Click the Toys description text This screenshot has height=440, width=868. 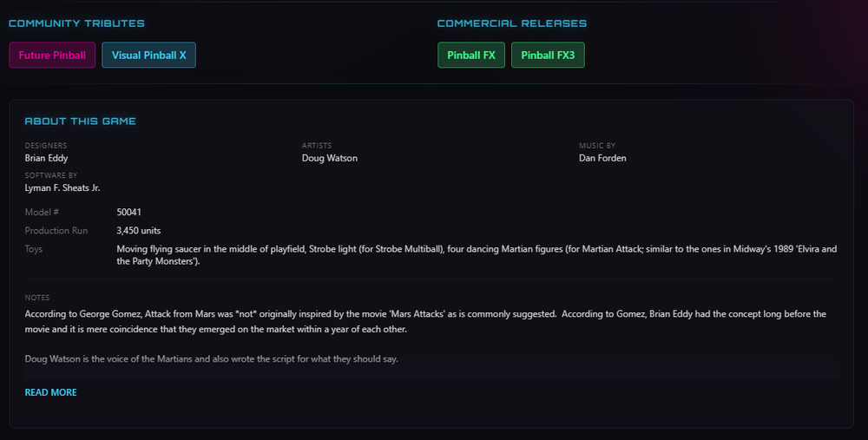click(x=477, y=254)
